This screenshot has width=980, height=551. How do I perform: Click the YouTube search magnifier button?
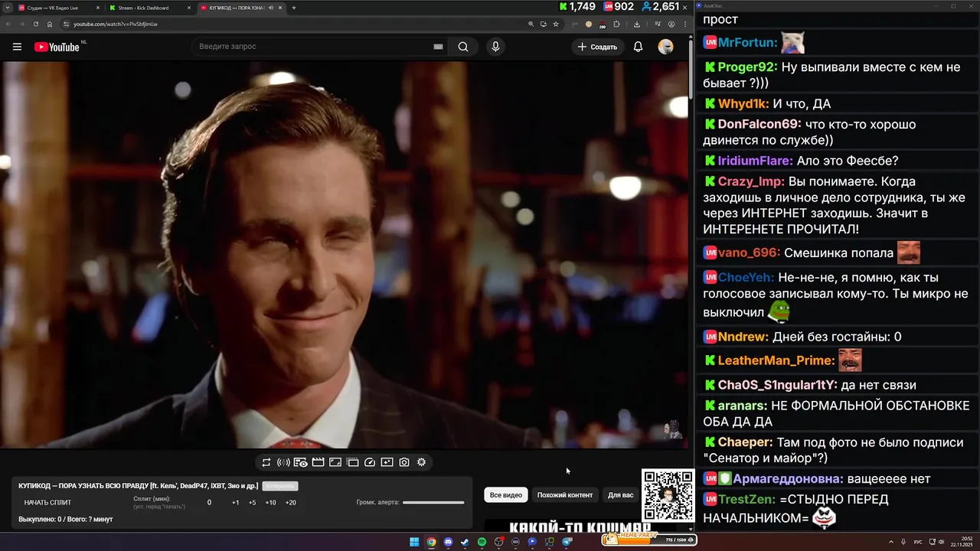pyautogui.click(x=463, y=47)
